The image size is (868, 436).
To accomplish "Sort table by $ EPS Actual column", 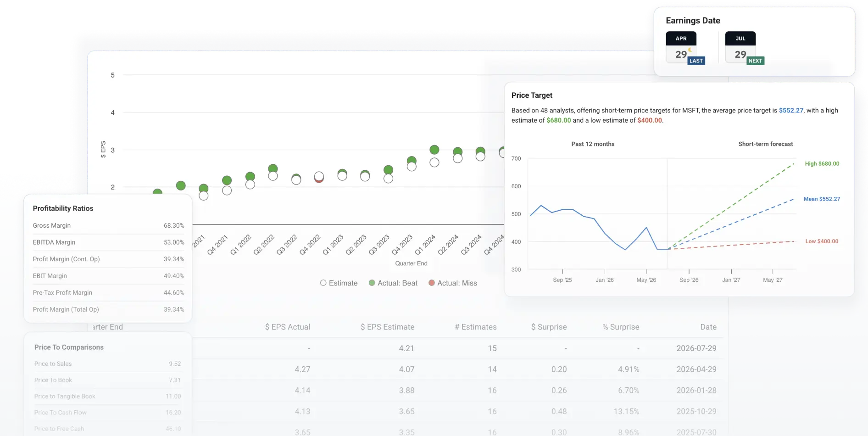I will click(x=288, y=327).
